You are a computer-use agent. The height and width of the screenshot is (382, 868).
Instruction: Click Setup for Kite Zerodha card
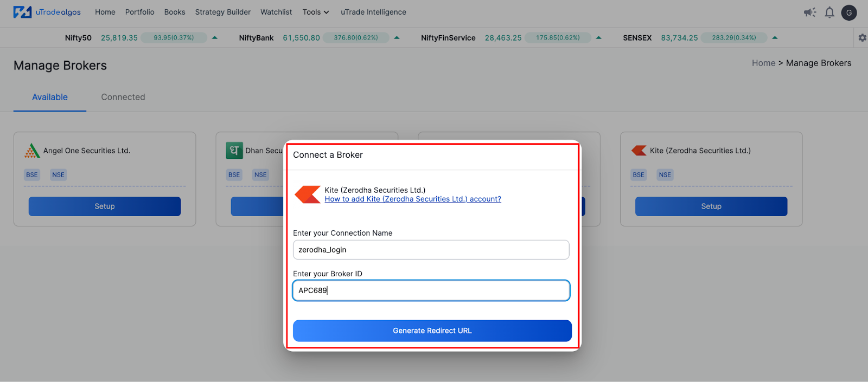point(711,206)
